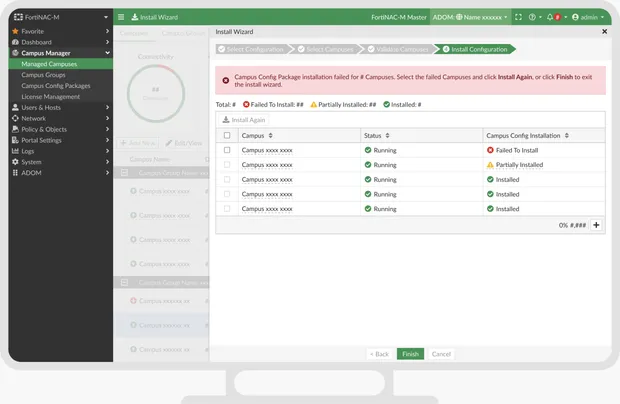Collapse the Campus Manager chevron
620x404 pixels.
click(x=107, y=53)
